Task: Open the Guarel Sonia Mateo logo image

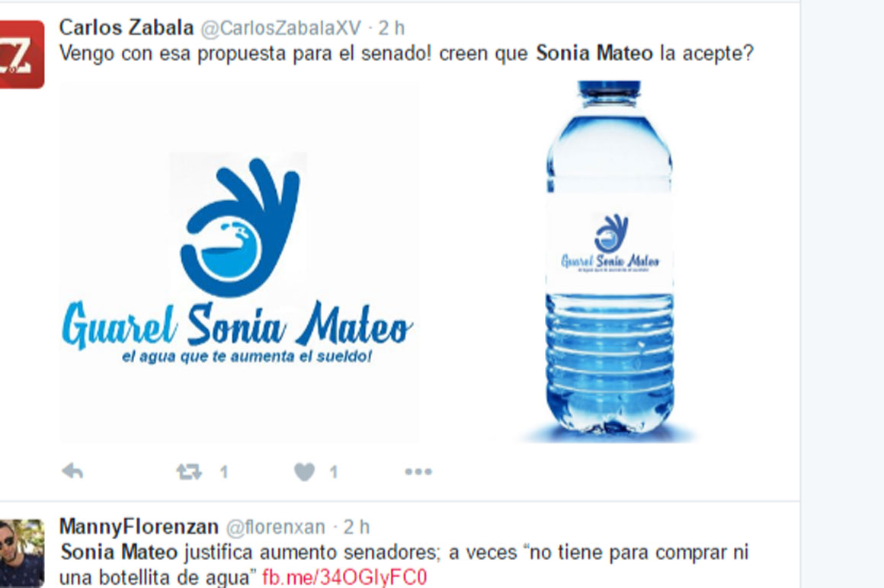Action: (x=239, y=262)
